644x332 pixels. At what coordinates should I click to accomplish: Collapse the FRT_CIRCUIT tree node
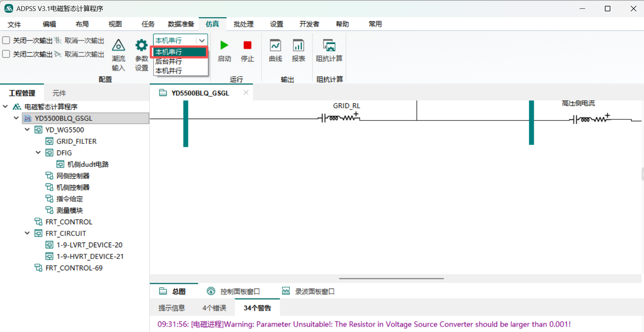(x=27, y=233)
